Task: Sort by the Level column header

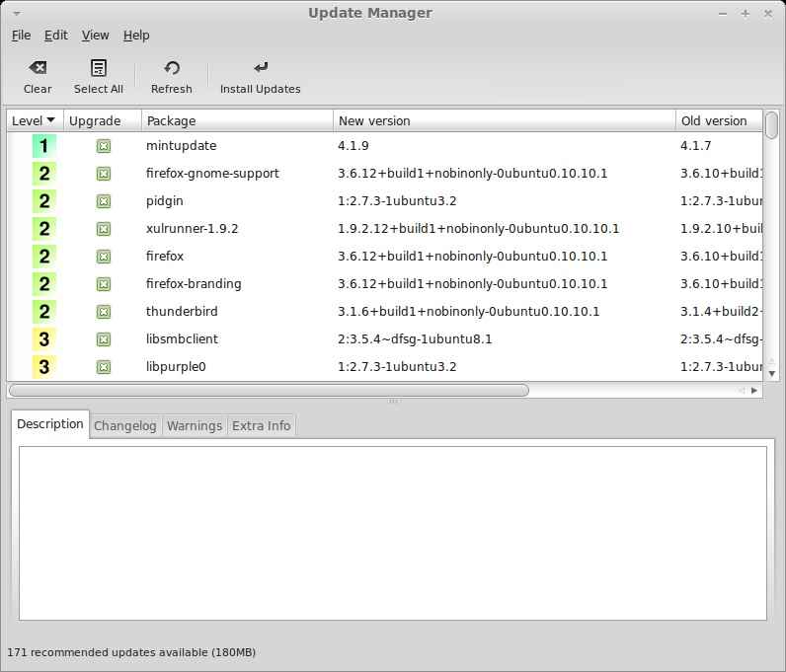Action: coord(36,120)
